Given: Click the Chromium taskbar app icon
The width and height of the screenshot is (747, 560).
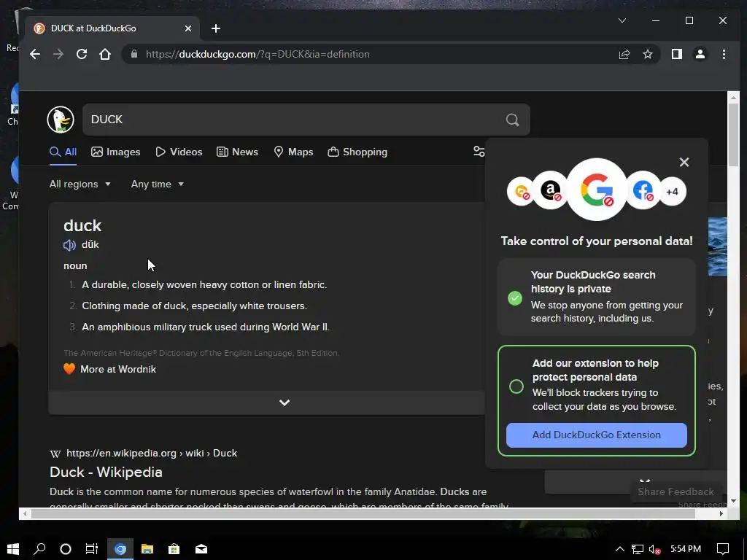Looking at the screenshot, I should tap(120, 549).
